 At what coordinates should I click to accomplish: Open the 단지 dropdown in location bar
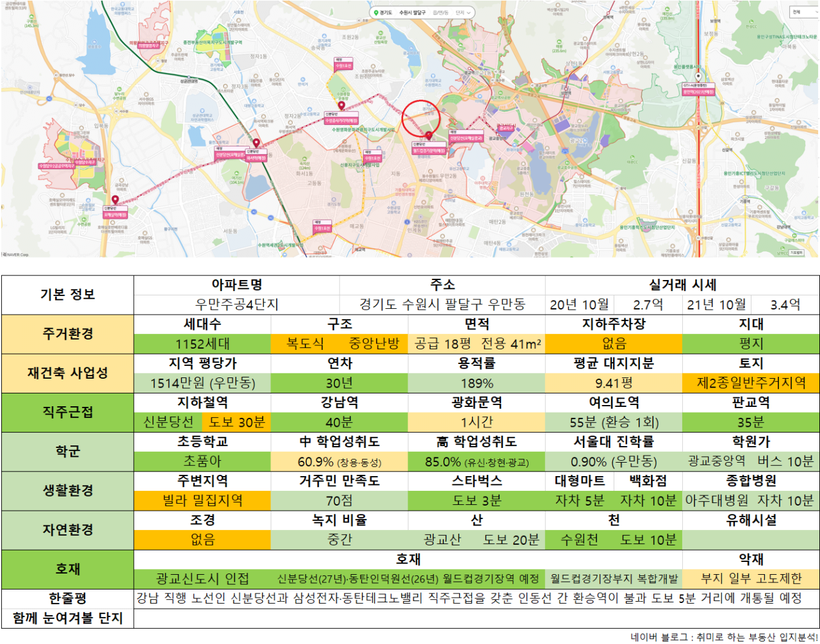pyautogui.click(x=464, y=13)
